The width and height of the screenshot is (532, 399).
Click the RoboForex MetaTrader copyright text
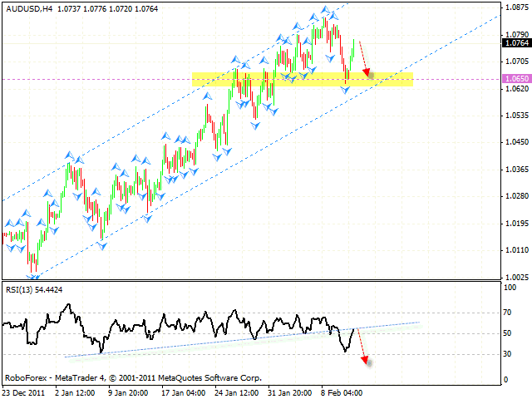[x=133, y=377]
